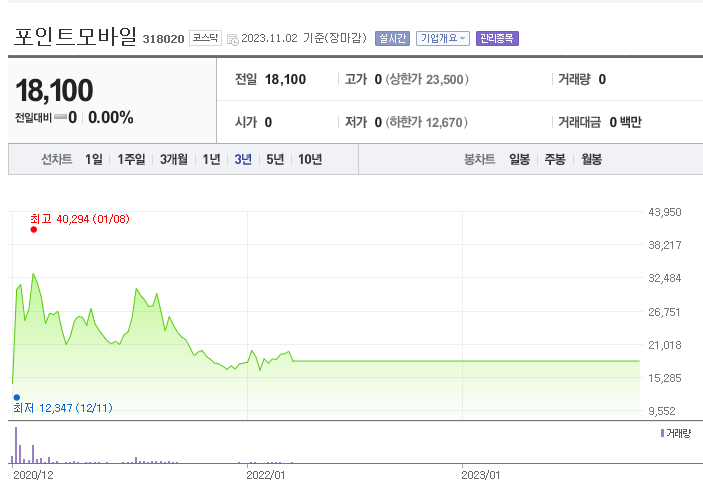Screen dimensions: 703x487
Task: Click the 2022/01 axis label
Action: coord(266,475)
